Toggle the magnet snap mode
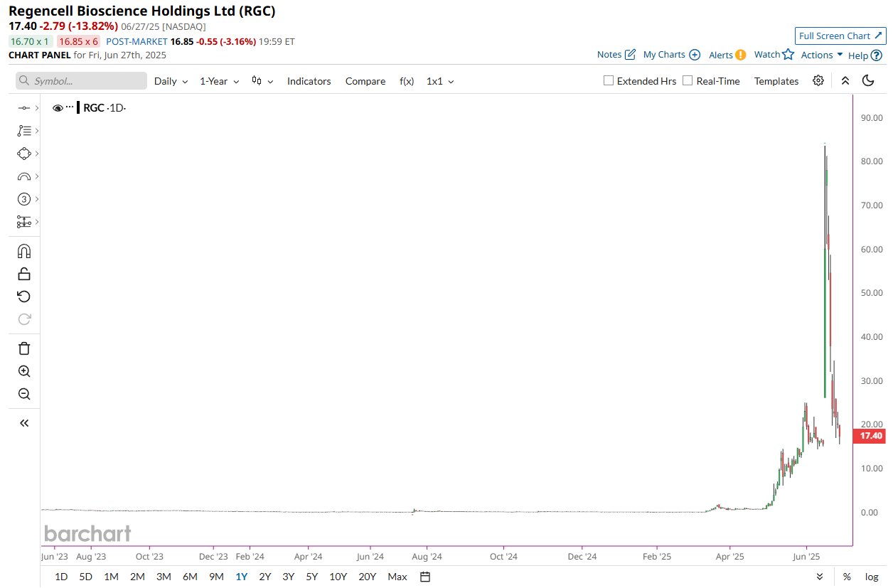 pyautogui.click(x=24, y=252)
